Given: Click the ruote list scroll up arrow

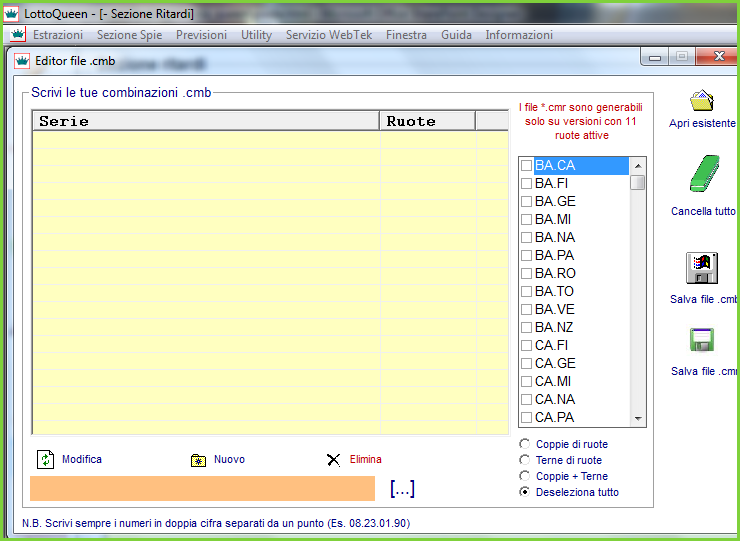Looking at the screenshot, I should tap(638, 166).
